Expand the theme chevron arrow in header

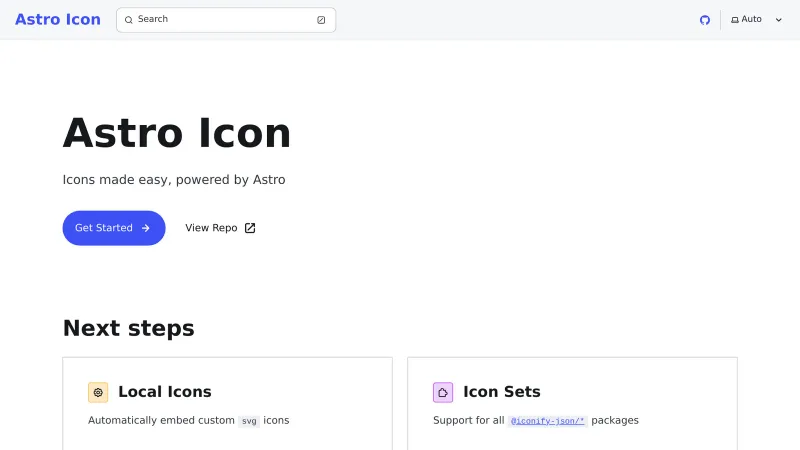click(x=779, y=20)
